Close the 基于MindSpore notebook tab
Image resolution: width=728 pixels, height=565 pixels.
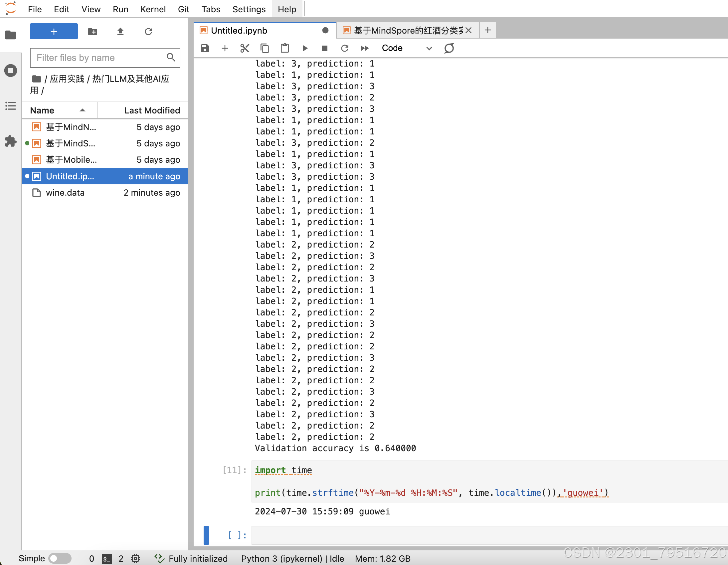pyautogui.click(x=468, y=31)
